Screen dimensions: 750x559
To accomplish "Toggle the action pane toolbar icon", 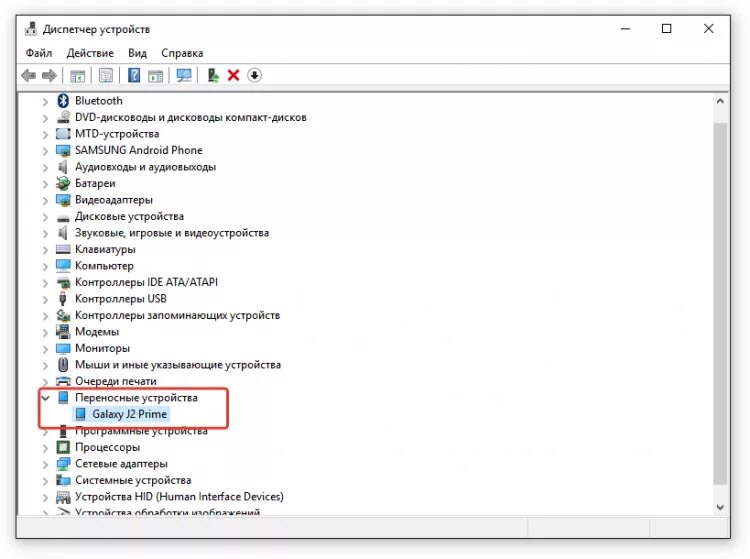I will 155,76.
